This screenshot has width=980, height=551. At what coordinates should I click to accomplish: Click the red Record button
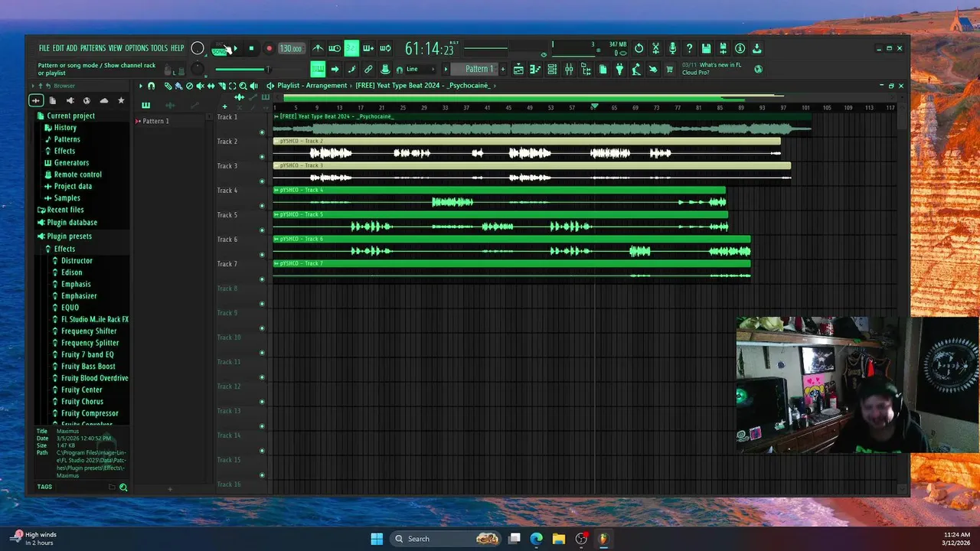[269, 48]
